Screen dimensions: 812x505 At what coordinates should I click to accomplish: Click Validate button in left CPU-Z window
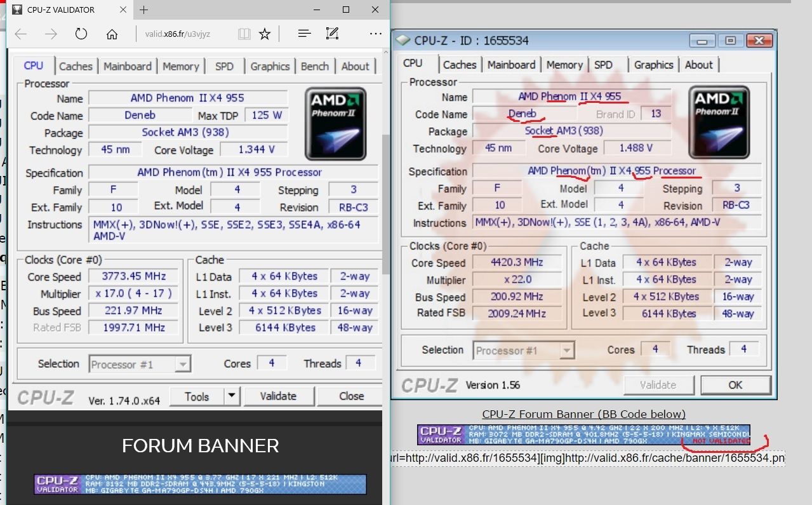278,396
